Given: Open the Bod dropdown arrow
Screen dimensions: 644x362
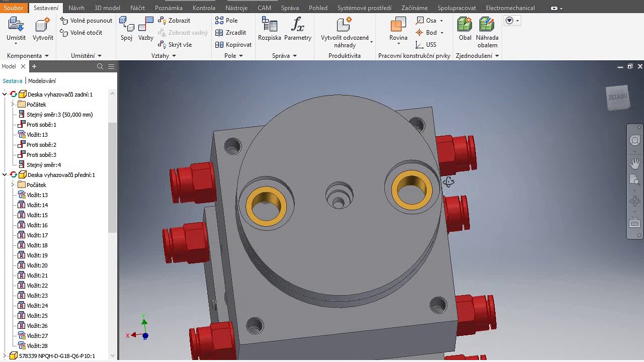Looking at the screenshot, I should pyautogui.click(x=442, y=33).
